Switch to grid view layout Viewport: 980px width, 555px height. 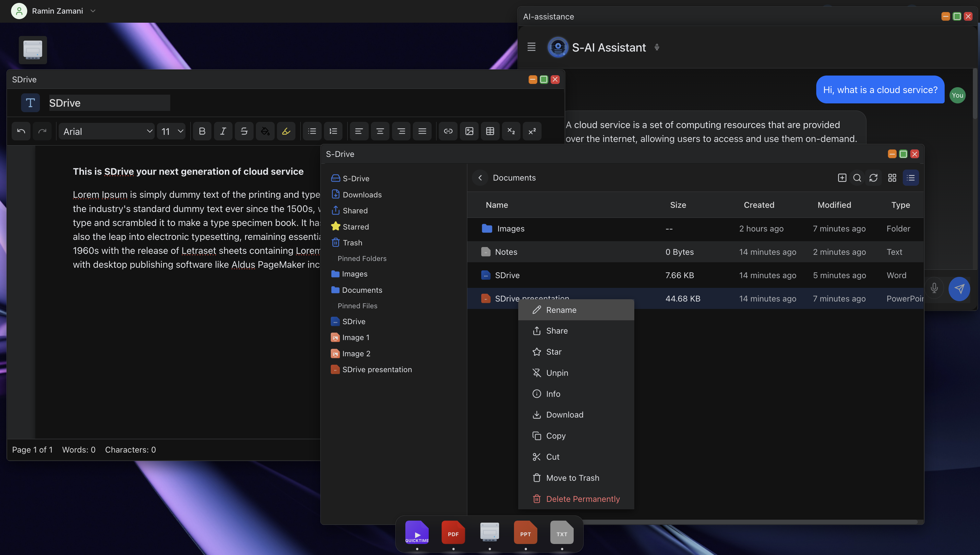tap(892, 178)
